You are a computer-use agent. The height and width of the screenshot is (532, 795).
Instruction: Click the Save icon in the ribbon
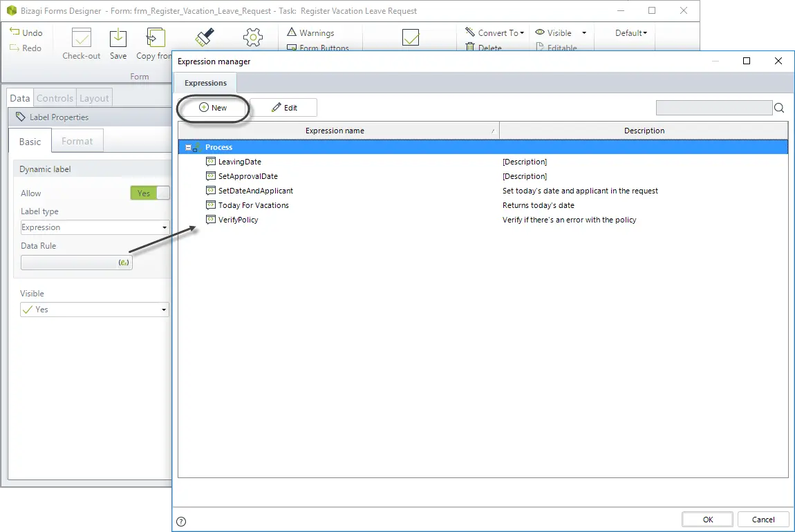click(118, 39)
